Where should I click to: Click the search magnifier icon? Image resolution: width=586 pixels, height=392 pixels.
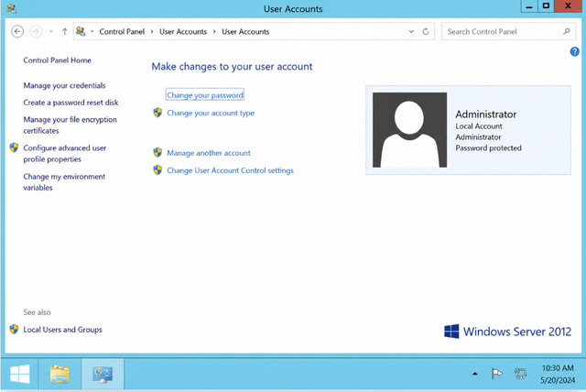click(x=567, y=31)
